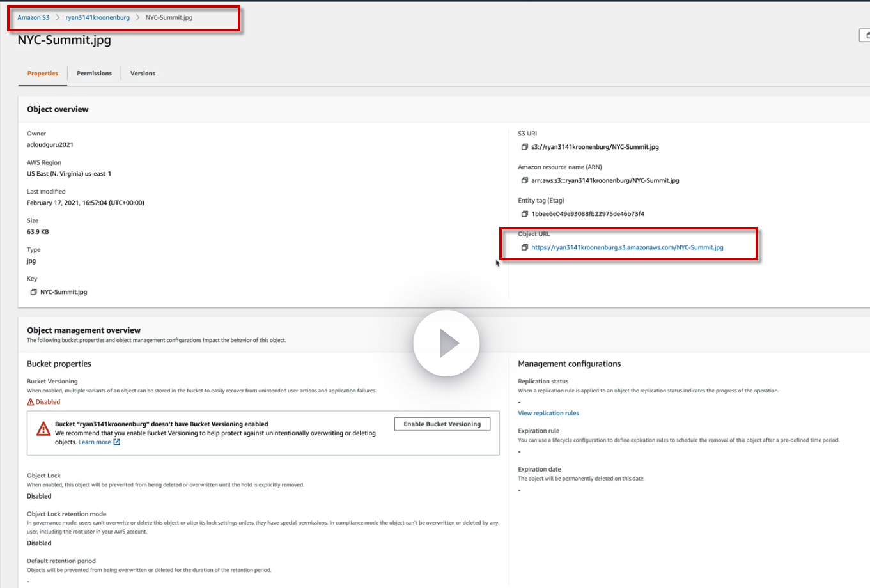Click the Object management overview heading

84,330
